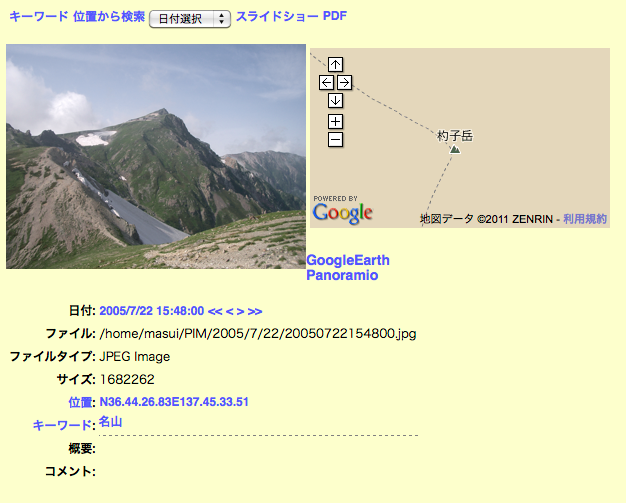626x503 pixels.
Task: Click the mountain photo thumbnail
Action: [156, 156]
